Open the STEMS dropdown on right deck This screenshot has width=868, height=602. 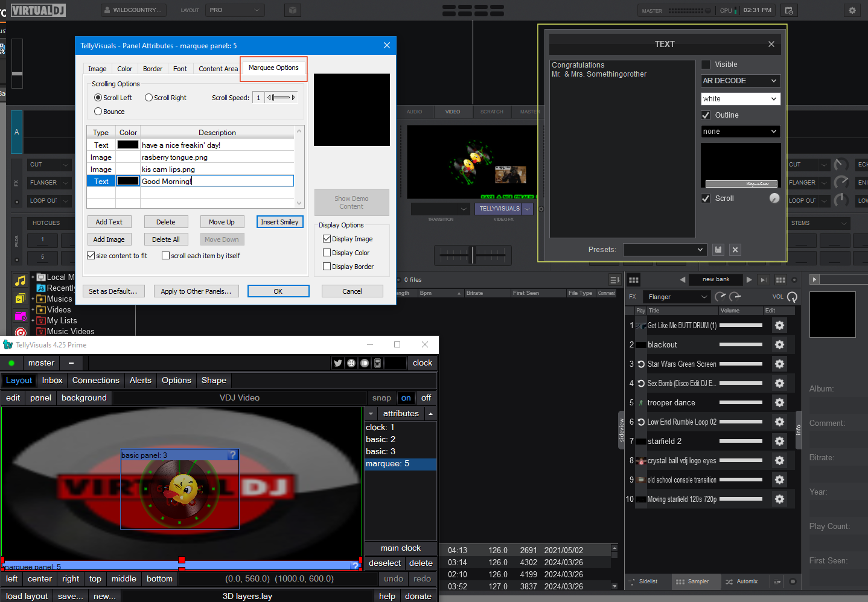[x=819, y=223]
